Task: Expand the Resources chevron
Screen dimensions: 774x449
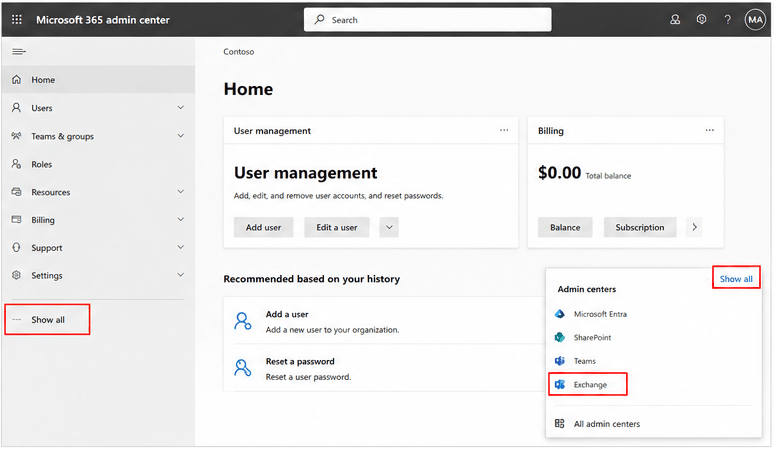Action: pyautogui.click(x=181, y=191)
